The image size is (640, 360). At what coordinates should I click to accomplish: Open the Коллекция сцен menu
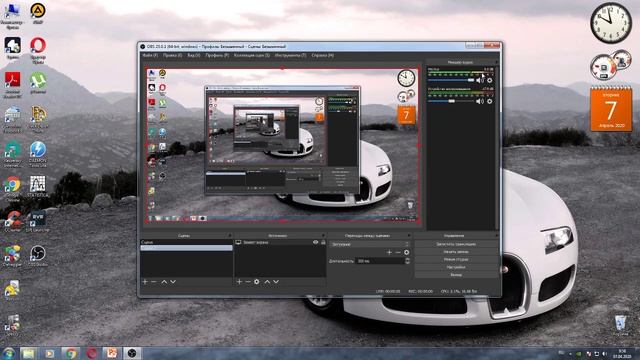252,55
